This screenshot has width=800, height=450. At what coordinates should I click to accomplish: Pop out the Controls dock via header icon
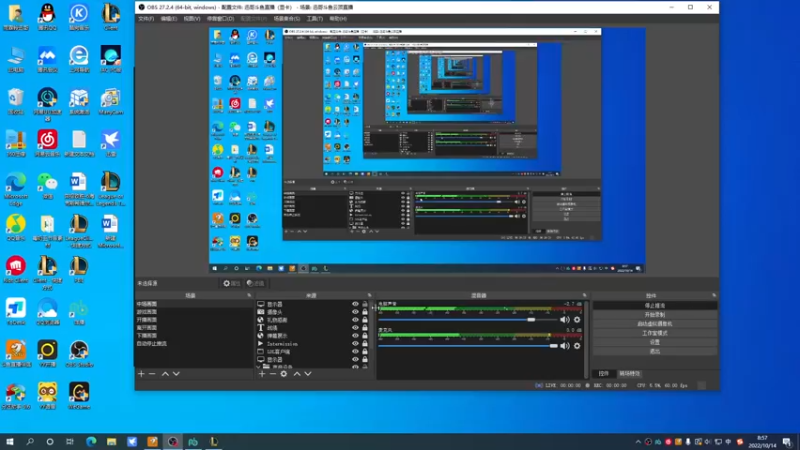pyautogui.click(x=714, y=295)
